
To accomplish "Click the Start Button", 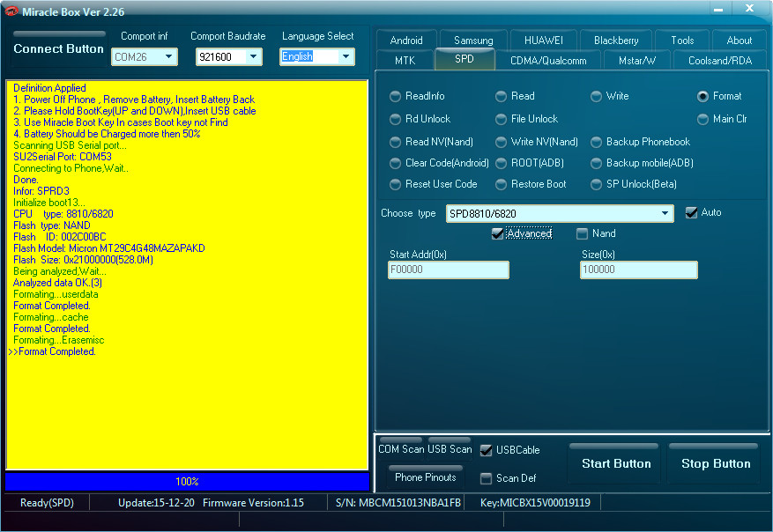I will [x=616, y=463].
